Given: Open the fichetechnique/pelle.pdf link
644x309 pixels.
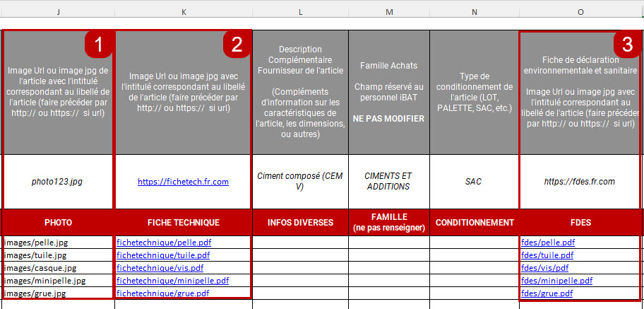Looking at the screenshot, I should click(162, 243).
